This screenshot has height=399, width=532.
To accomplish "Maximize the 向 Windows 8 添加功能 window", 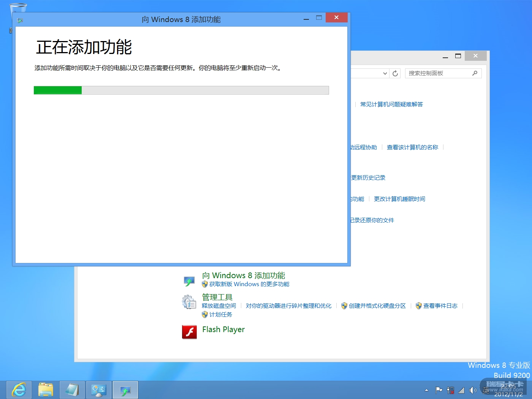I will (319, 18).
